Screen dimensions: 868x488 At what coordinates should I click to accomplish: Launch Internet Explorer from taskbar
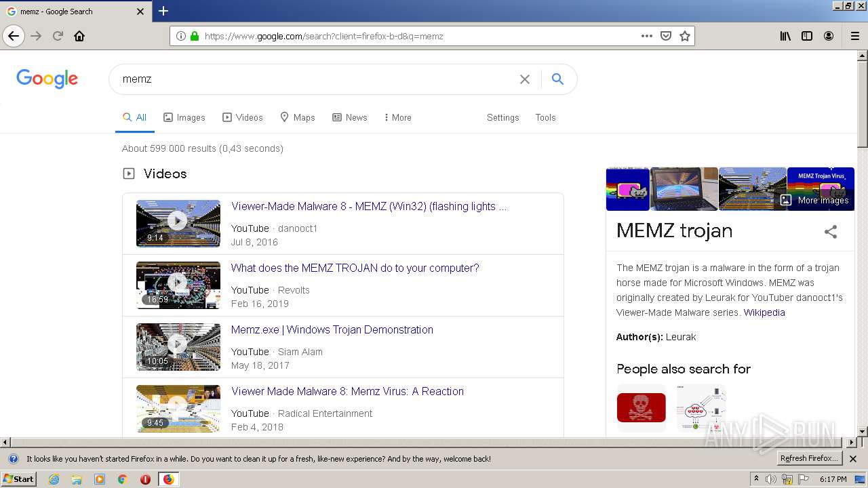tap(54, 479)
